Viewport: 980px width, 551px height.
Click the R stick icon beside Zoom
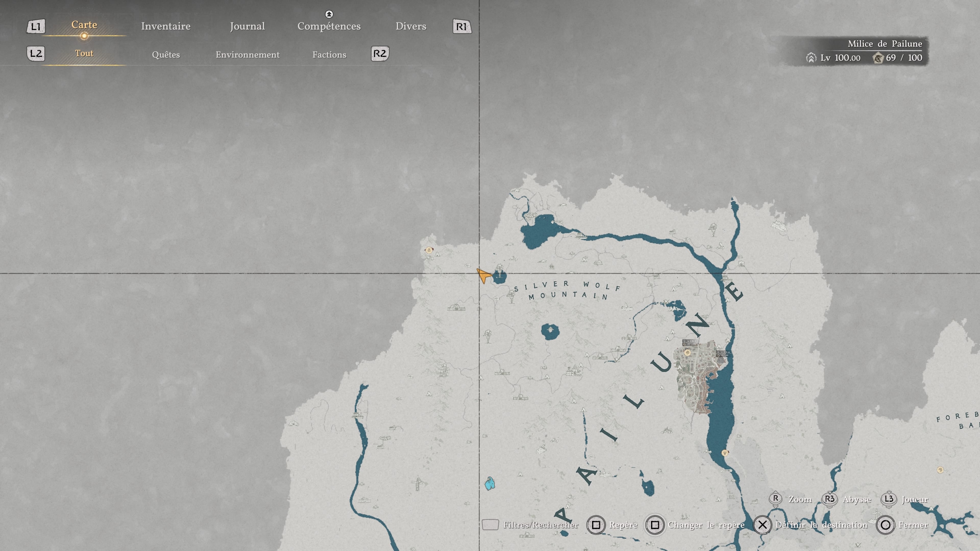(775, 499)
